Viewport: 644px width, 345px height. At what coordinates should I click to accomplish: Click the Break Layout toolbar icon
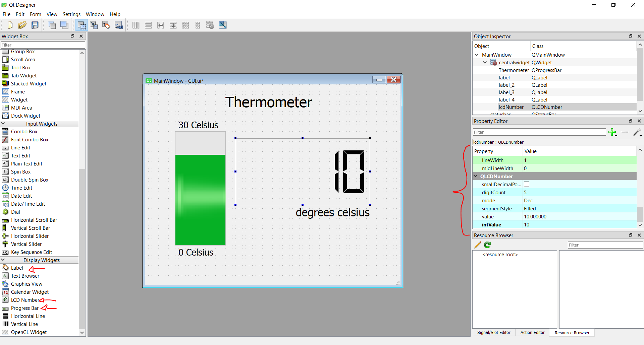(x=210, y=25)
